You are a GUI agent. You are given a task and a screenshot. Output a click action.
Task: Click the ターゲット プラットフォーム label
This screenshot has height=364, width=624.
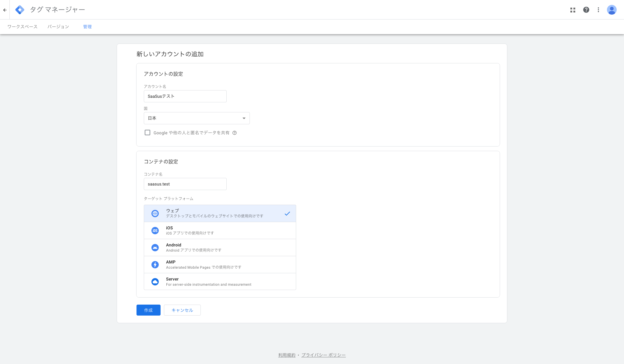tap(168, 199)
